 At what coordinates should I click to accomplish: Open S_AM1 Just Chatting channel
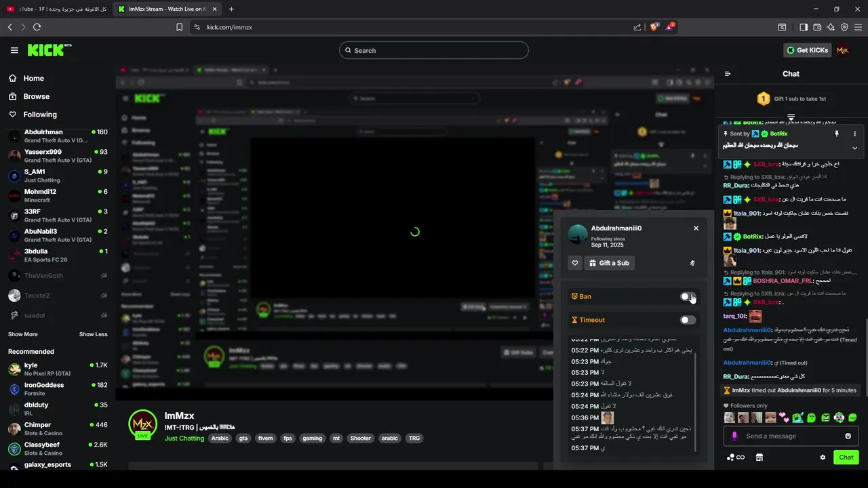tap(58, 176)
